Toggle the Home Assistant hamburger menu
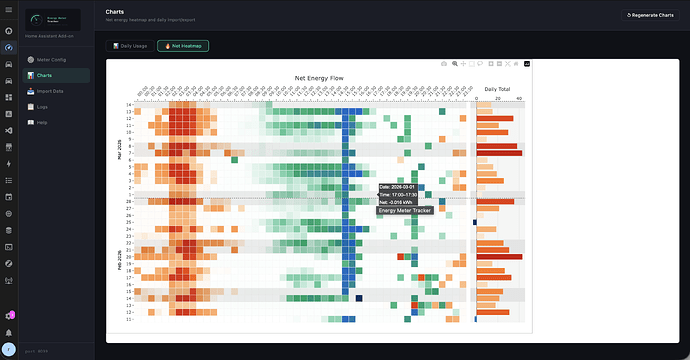The image size is (690, 360). pyautogui.click(x=8, y=10)
